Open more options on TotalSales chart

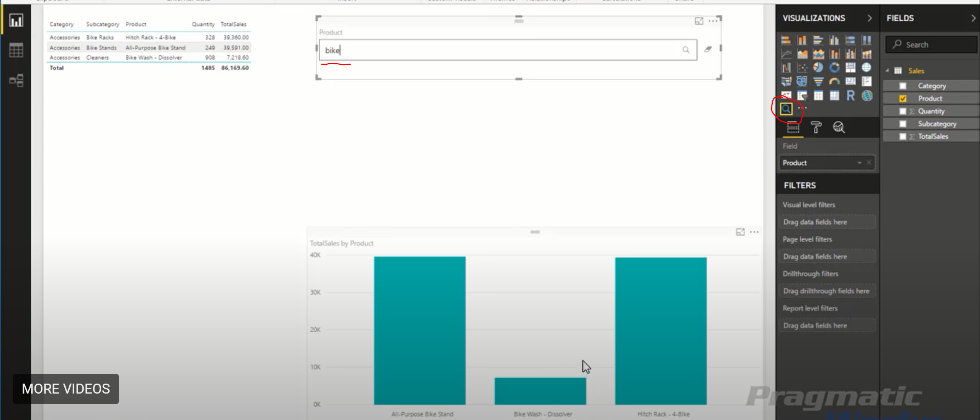tap(754, 232)
